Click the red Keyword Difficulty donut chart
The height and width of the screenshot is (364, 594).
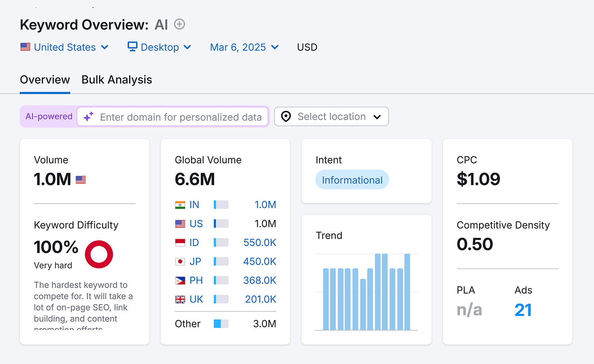click(x=99, y=254)
